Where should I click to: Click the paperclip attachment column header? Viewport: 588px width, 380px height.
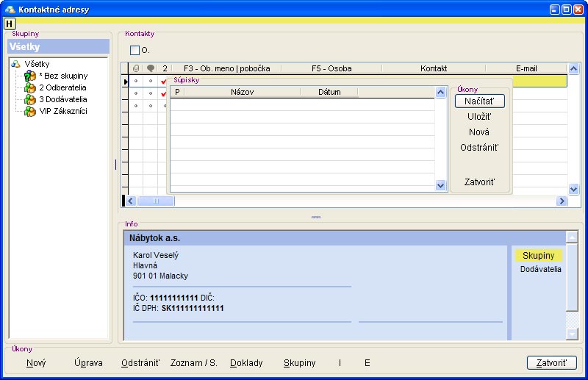[x=135, y=68]
